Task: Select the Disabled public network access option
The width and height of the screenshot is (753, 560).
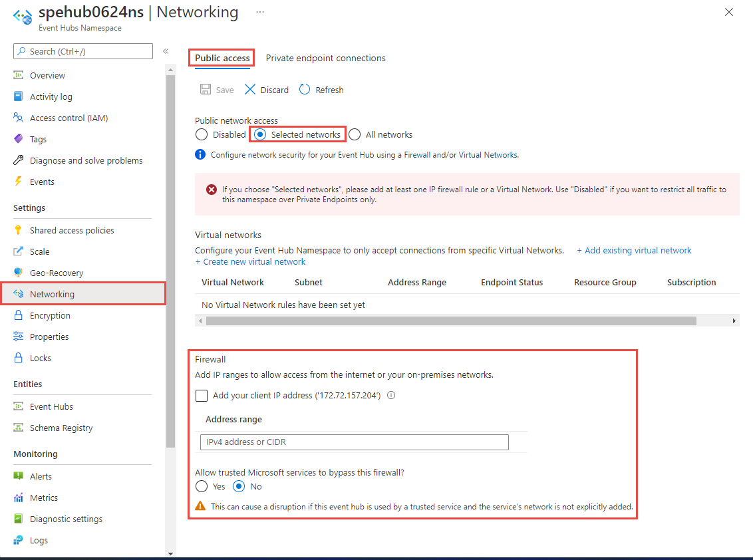Action: (x=202, y=134)
